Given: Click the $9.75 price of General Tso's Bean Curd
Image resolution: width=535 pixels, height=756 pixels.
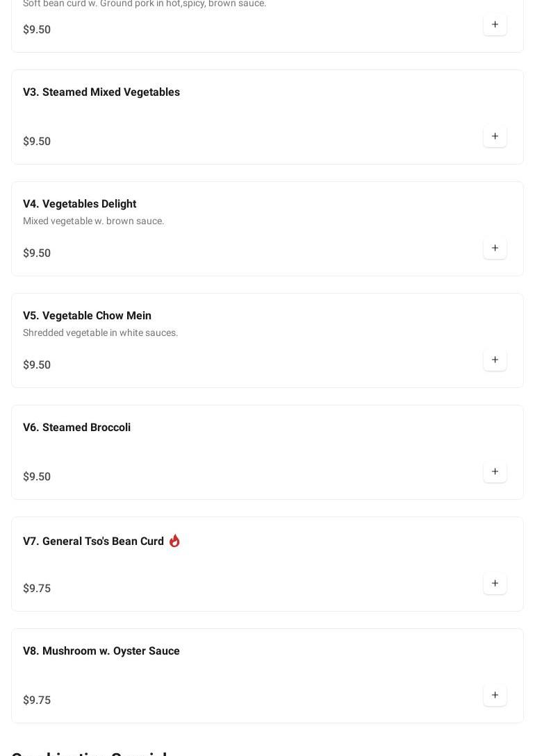Looking at the screenshot, I should [37, 589].
